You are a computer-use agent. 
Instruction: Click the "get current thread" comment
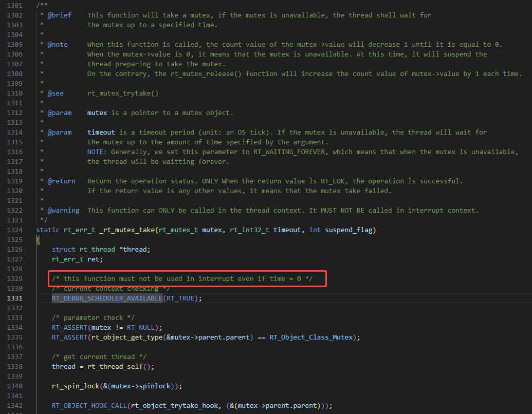(99, 356)
